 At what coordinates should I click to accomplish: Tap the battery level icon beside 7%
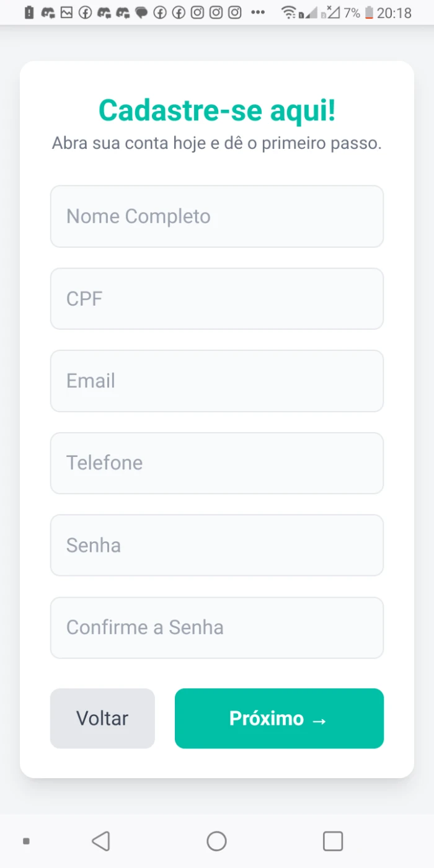click(x=369, y=12)
